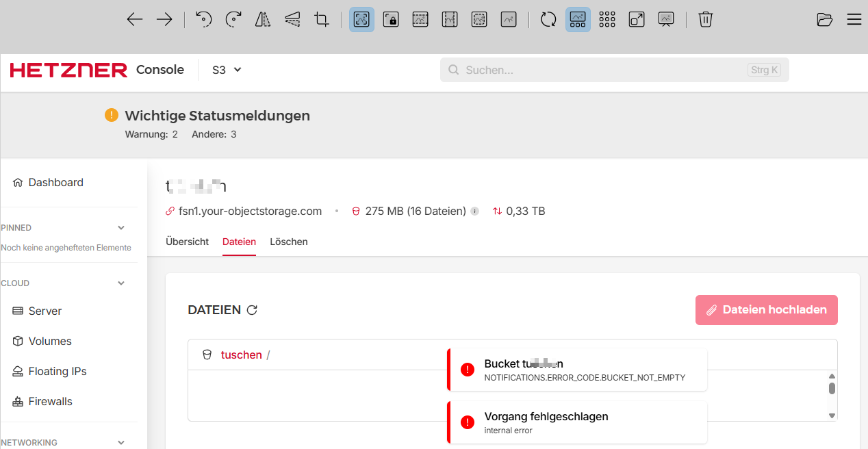Open the S3 product dropdown

click(226, 69)
